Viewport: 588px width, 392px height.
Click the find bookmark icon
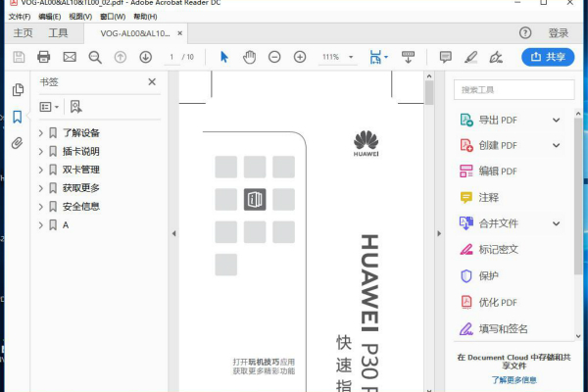pos(75,106)
